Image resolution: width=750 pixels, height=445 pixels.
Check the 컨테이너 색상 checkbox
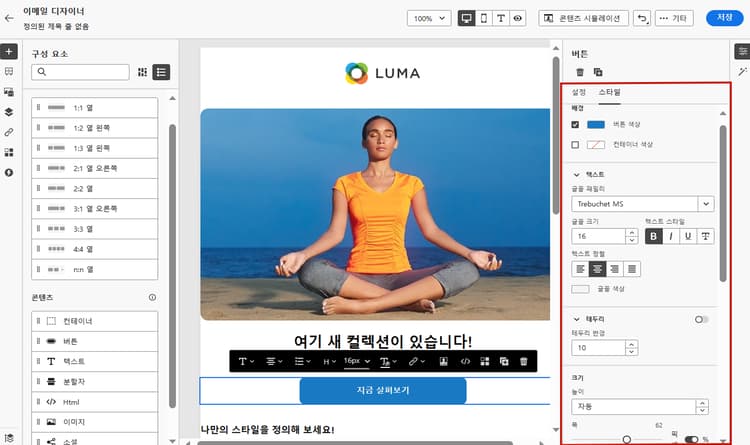pyautogui.click(x=575, y=145)
